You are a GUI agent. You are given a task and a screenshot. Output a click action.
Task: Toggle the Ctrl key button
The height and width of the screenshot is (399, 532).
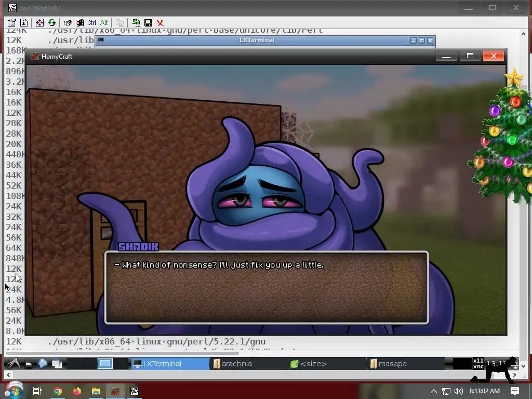[91, 23]
